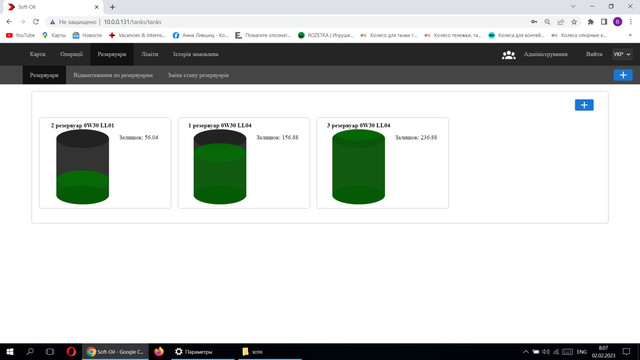Open the browser extensions puzzle icon
Screen dimensions: 640x360
(591, 22)
